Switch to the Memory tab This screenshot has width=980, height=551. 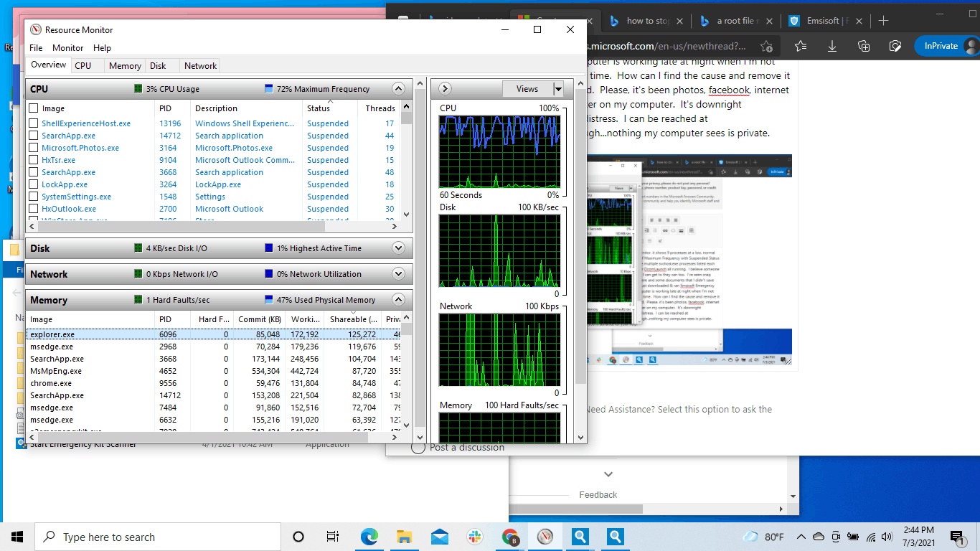point(125,65)
